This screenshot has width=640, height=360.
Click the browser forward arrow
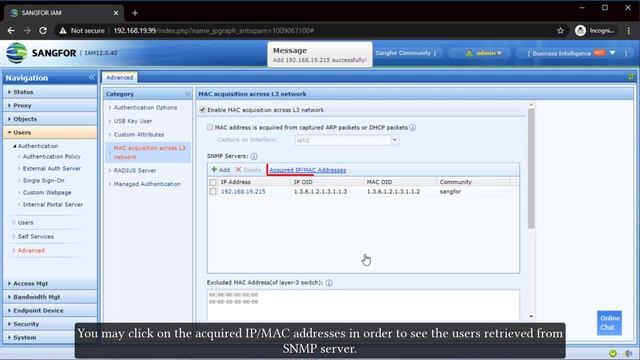tap(27, 31)
